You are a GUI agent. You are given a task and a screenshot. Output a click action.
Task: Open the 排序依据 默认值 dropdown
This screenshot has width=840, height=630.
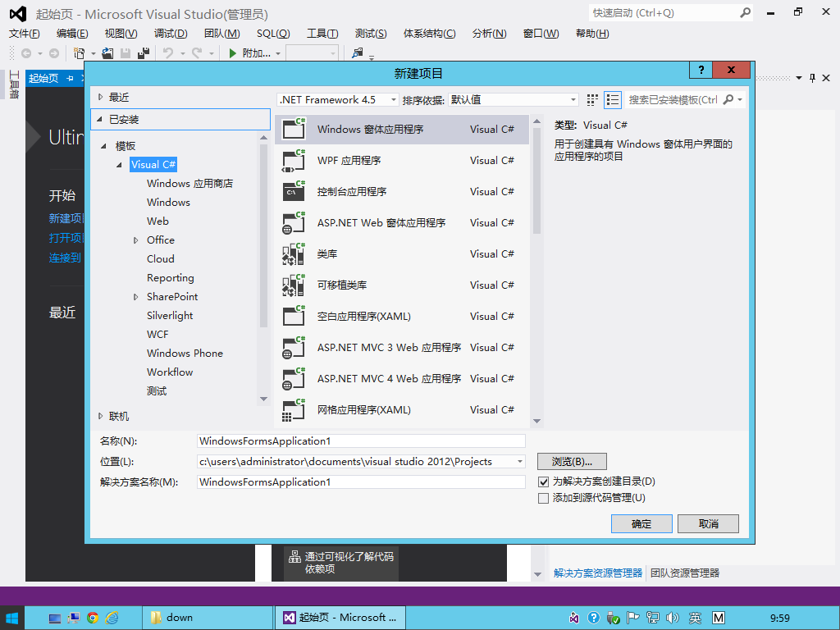(x=514, y=99)
